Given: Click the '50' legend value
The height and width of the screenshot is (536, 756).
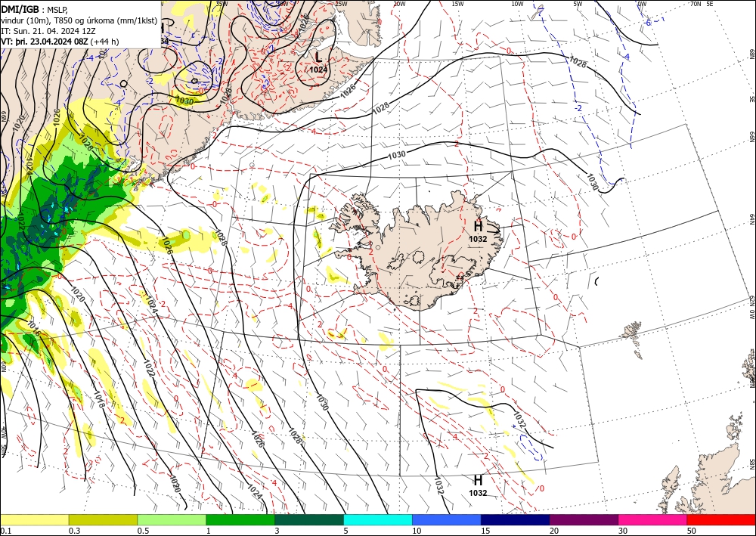Looking at the screenshot, I should (692, 531).
